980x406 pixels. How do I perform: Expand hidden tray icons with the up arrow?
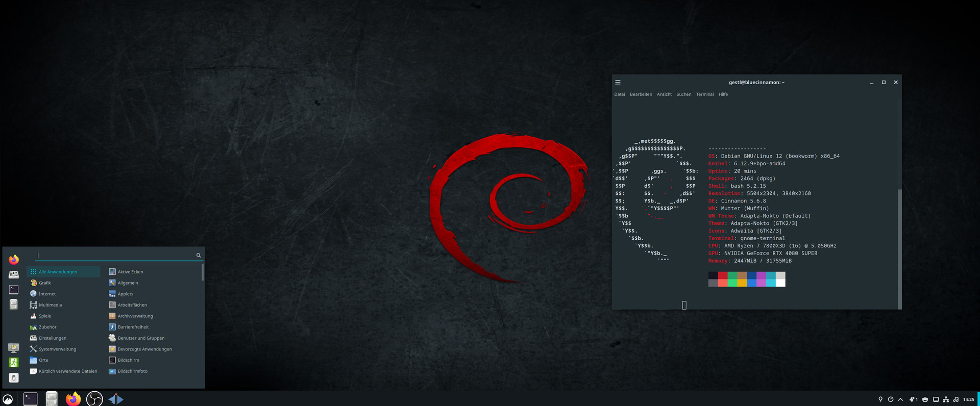900,399
